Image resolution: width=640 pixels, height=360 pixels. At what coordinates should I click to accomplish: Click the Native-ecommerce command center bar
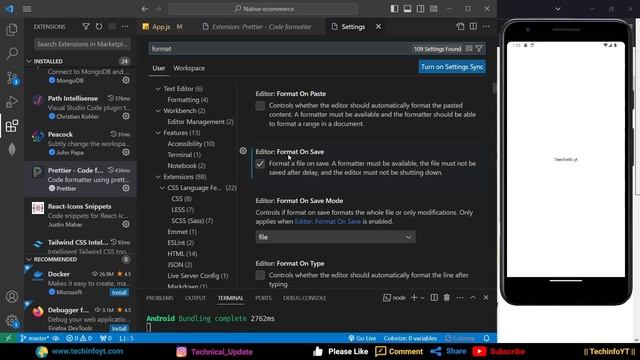tap(263, 9)
